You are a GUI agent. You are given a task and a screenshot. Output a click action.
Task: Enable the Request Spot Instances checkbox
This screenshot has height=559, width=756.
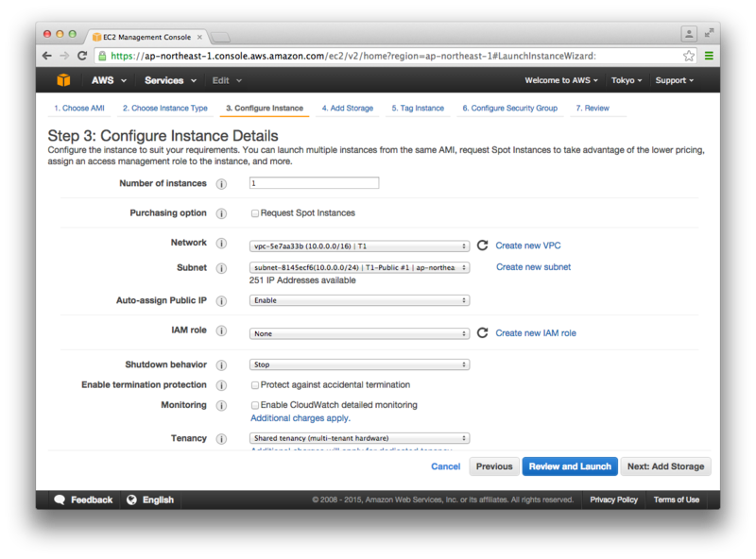(255, 213)
